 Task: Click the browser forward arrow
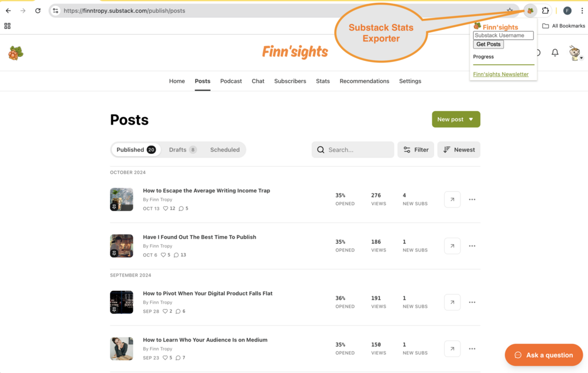coord(23,11)
